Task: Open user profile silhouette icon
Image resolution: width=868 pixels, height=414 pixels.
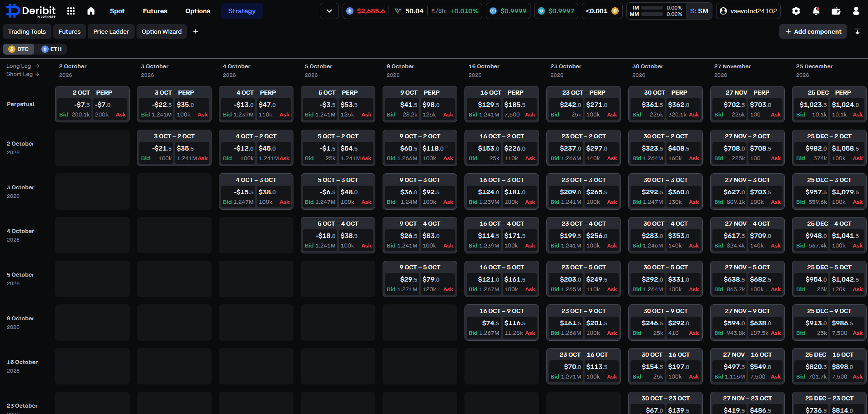Action: pos(856,11)
